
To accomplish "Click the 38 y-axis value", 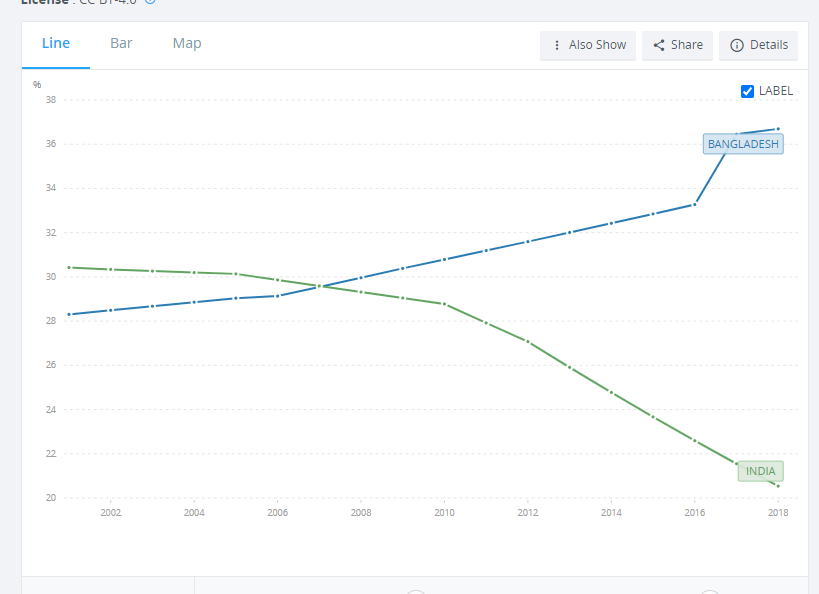I will point(51,99).
